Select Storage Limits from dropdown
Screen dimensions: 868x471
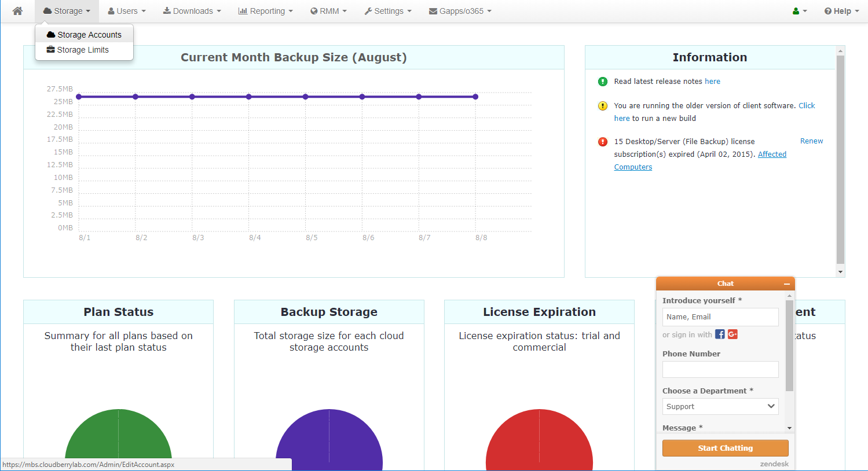pyautogui.click(x=85, y=50)
